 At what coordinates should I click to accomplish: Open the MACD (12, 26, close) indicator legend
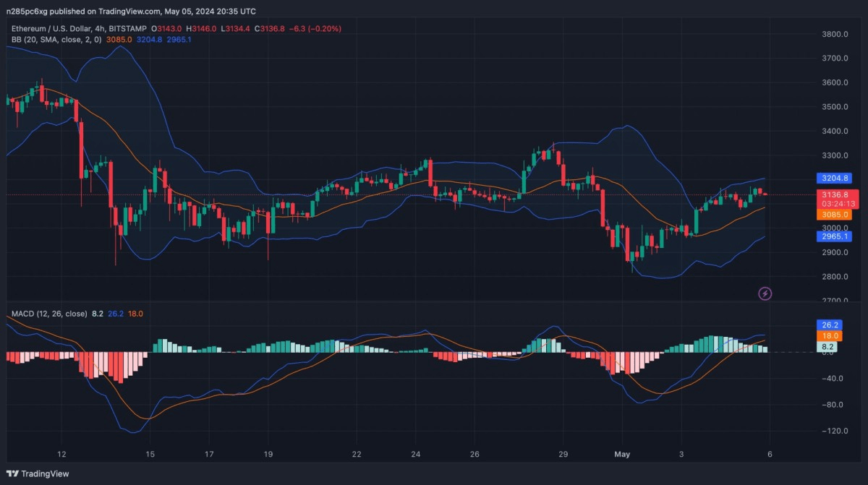click(48, 314)
